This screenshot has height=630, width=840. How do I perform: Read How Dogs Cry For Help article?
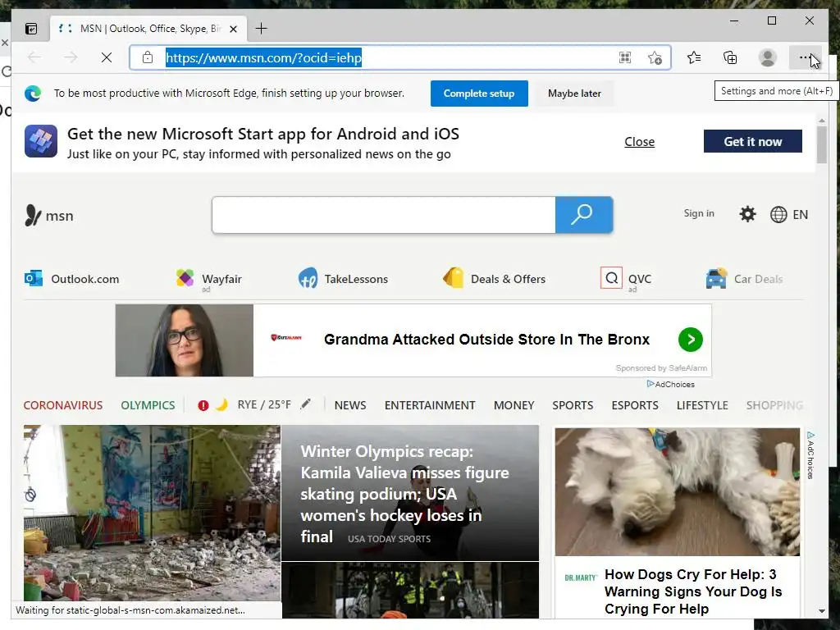coord(693,591)
